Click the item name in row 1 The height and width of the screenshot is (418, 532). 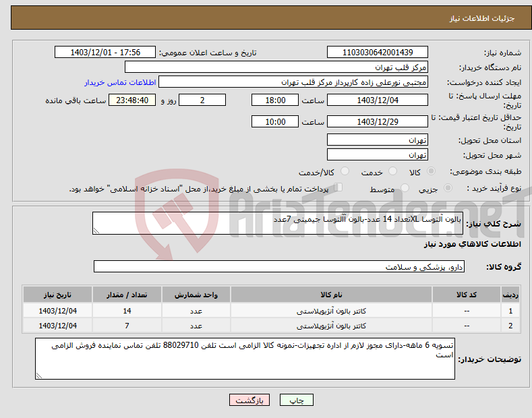331,311
